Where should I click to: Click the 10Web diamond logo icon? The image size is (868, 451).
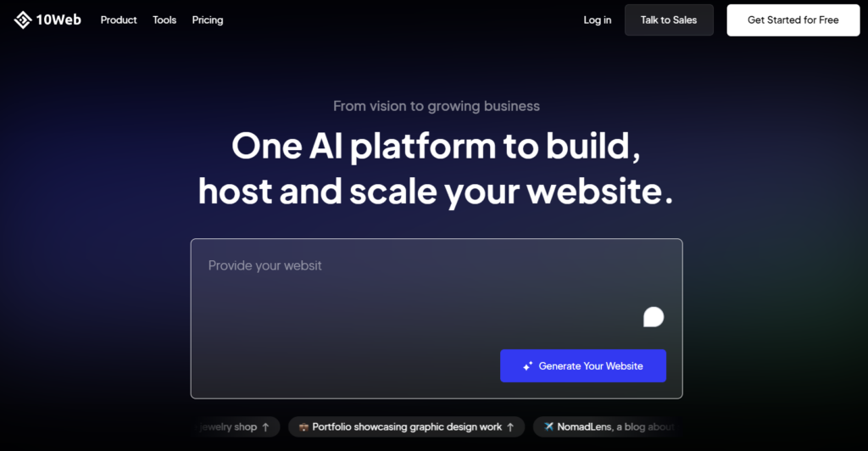pos(23,19)
